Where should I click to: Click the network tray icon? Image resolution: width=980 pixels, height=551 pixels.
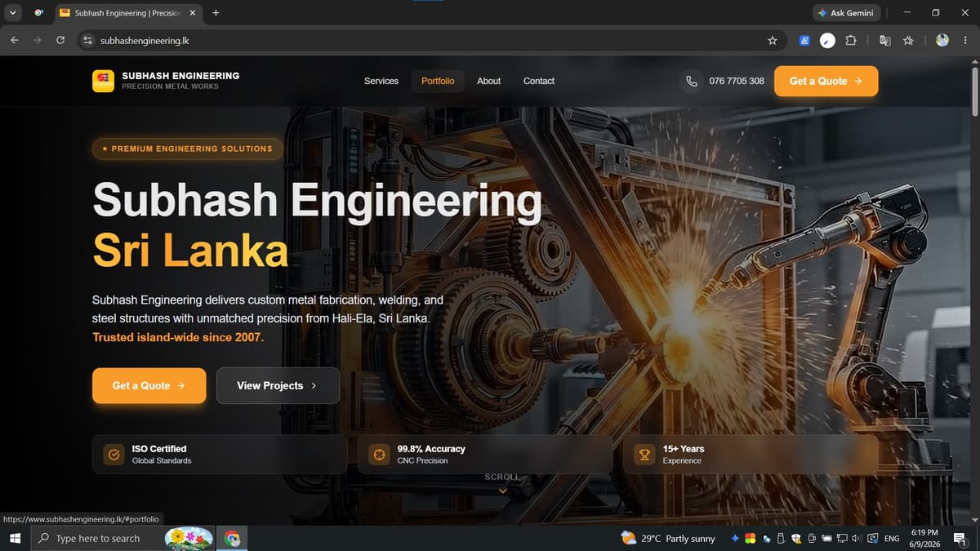(842, 539)
